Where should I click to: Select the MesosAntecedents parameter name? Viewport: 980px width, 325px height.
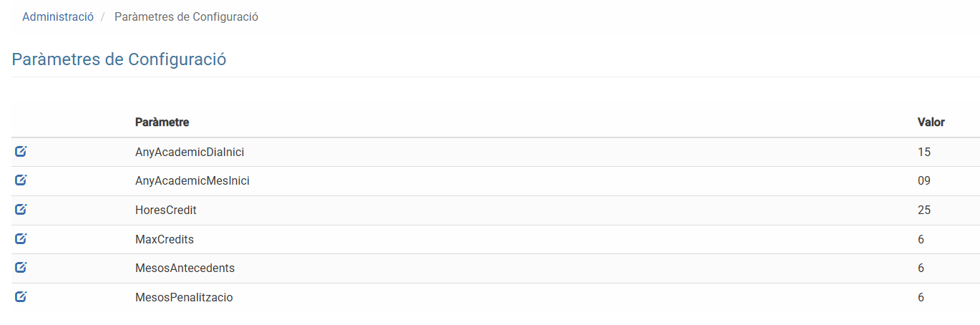point(185,268)
